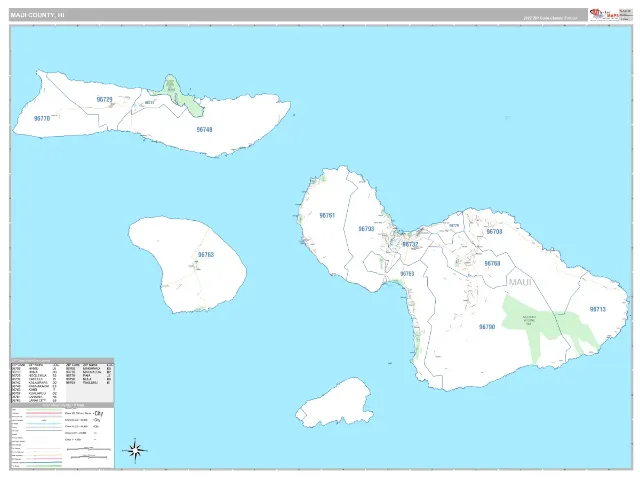Select ZIP code label 96793

(366, 229)
